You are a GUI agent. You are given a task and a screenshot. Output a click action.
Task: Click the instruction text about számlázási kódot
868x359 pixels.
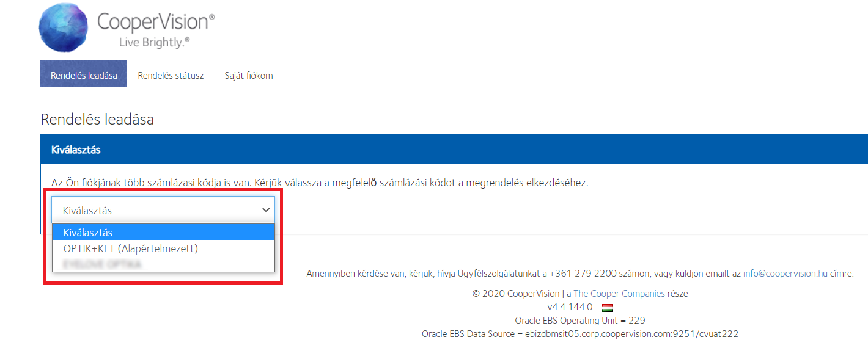click(x=320, y=183)
